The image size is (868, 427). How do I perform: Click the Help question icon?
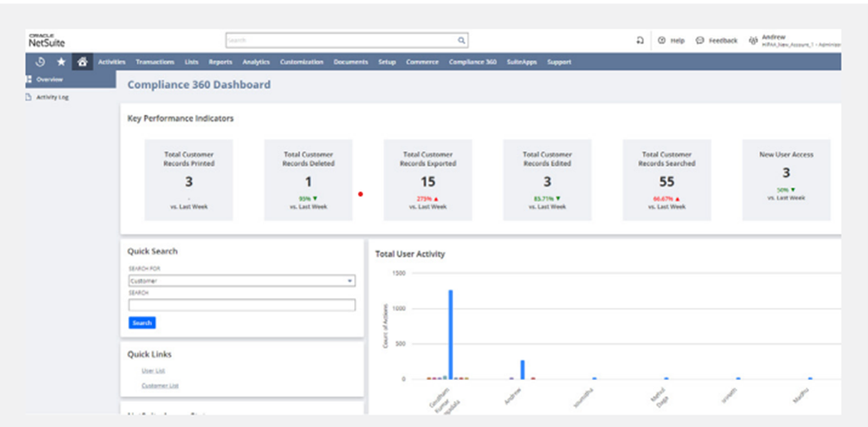point(661,40)
